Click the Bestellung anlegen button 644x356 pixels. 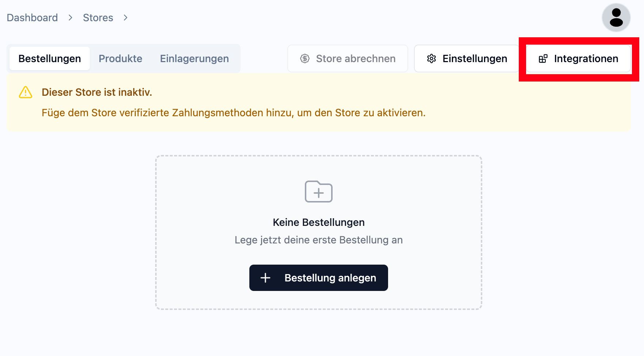pos(319,278)
